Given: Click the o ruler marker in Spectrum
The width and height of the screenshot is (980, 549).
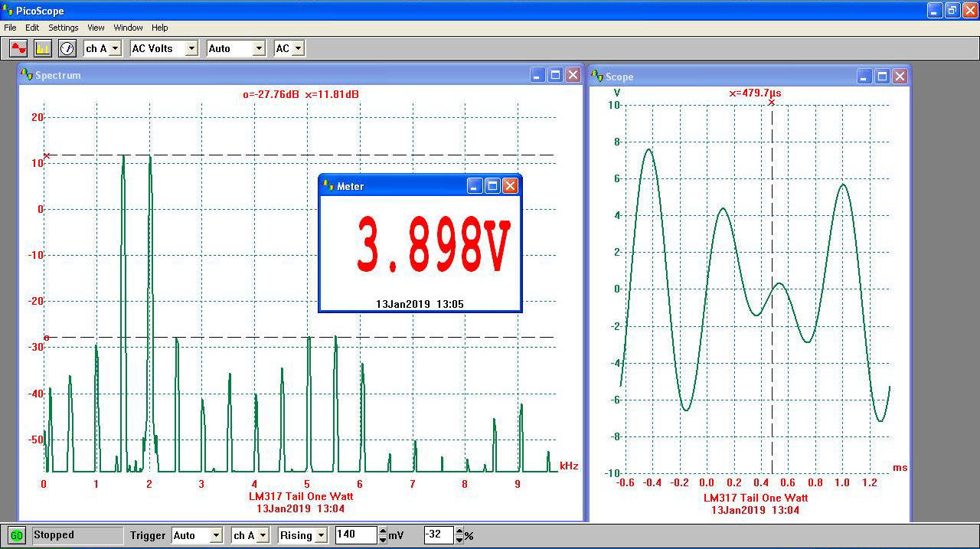Looking at the screenshot, I should (47, 338).
